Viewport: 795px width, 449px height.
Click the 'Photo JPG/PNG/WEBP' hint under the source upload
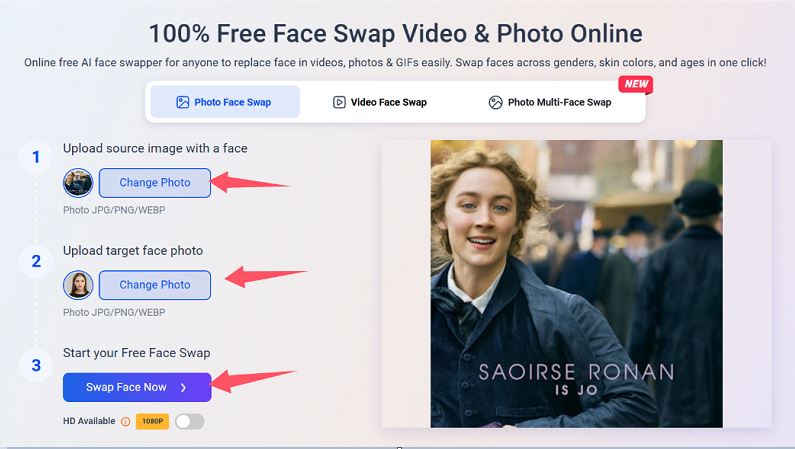[114, 210]
